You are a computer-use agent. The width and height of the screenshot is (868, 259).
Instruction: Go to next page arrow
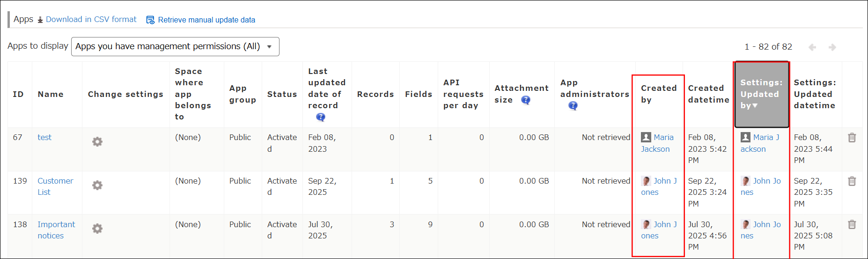tap(832, 47)
